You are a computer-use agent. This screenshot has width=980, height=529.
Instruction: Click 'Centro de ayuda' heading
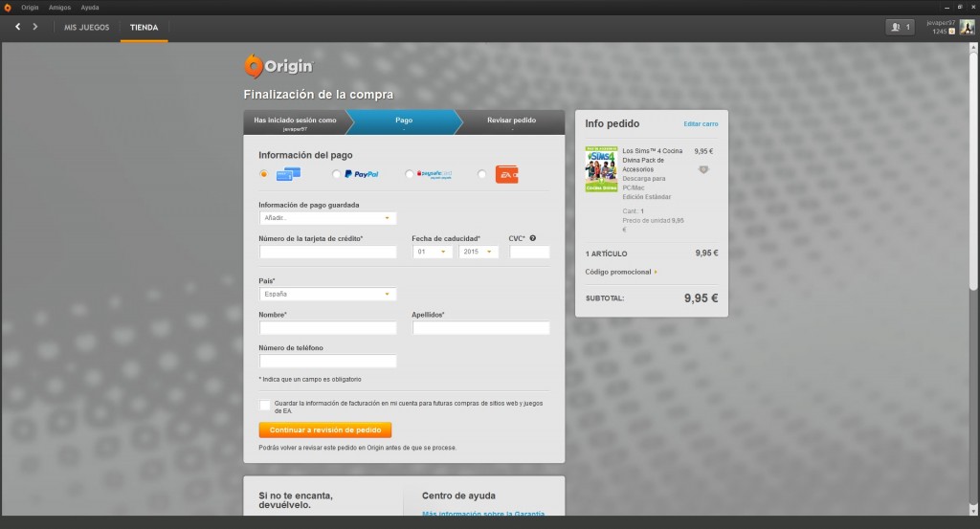pos(458,496)
